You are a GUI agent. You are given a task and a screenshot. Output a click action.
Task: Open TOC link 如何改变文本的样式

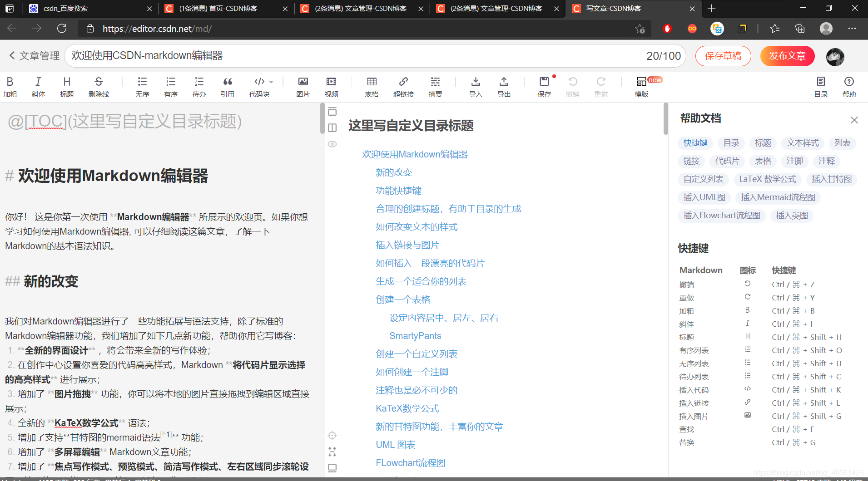[x=417, y=227]
